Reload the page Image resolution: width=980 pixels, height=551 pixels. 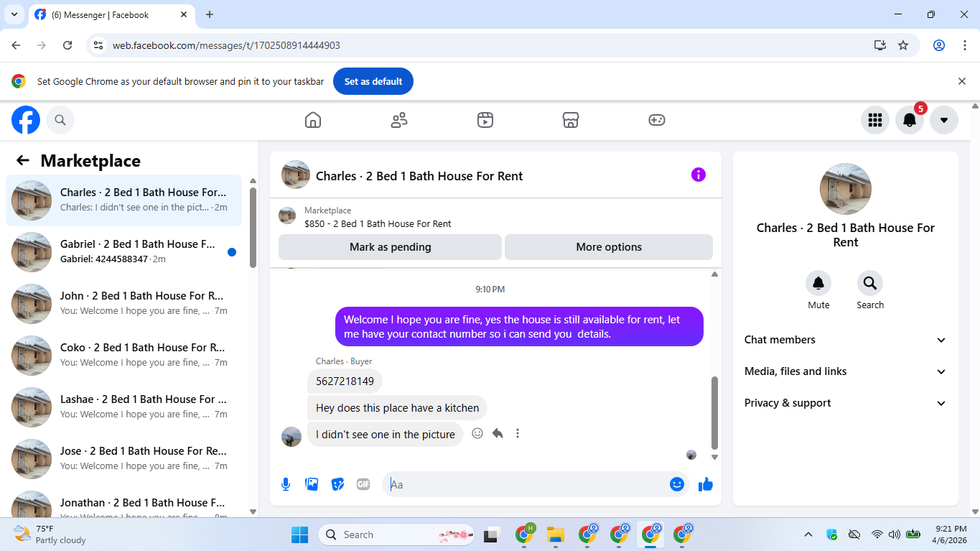coord(67,45)
